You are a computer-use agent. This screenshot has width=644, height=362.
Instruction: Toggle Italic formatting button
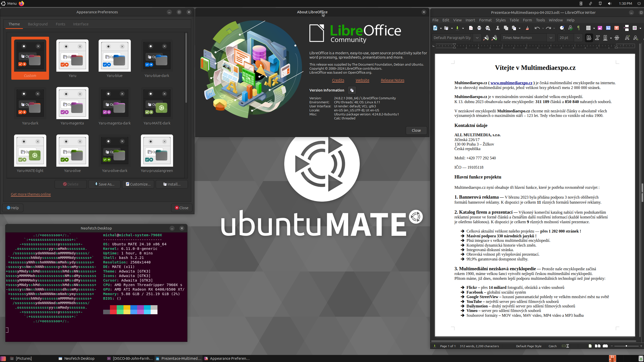tap(597, 38)
